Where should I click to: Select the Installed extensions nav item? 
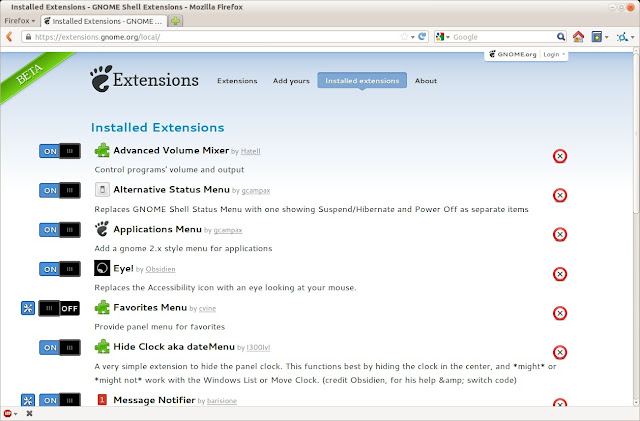click(x=362, y=80)
